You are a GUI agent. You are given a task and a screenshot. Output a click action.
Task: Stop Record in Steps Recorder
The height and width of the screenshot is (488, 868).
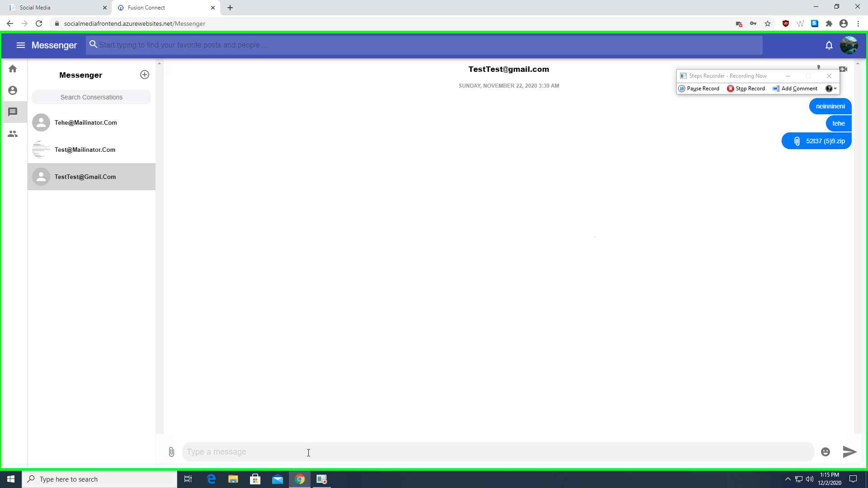[x=746, y=89]
